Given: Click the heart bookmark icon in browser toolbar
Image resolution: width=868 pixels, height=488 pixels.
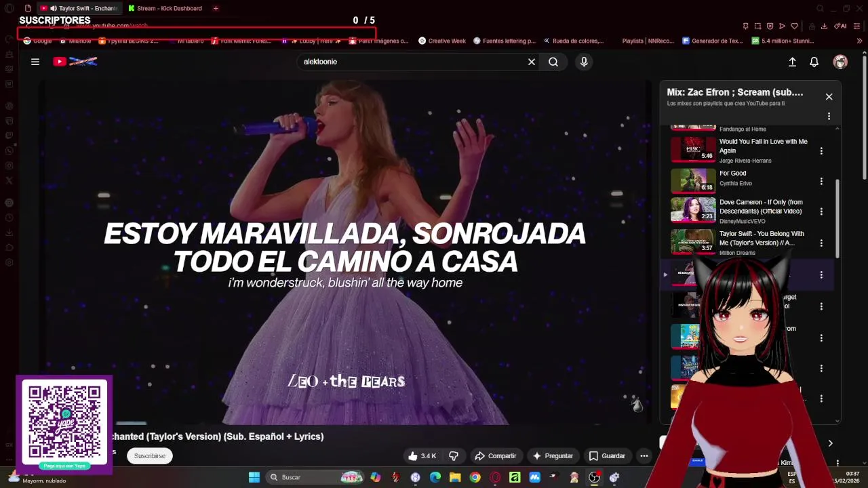Looking at the screenshot, I should coord(794,26).
